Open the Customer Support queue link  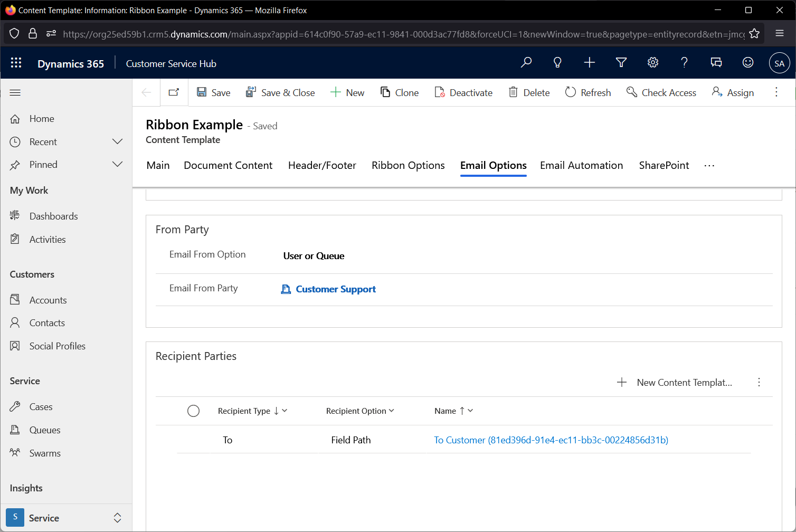tap(335, 289)
